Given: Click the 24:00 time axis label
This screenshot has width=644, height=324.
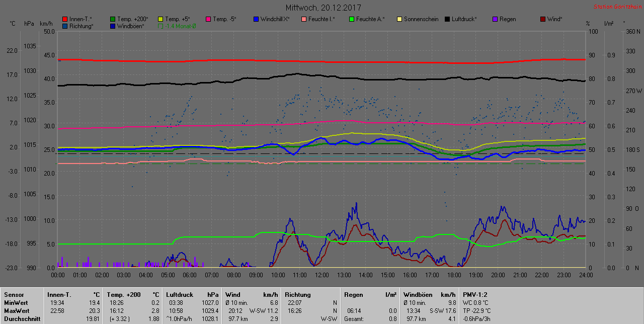Looking at the screenshot, I should click(586, 275).
